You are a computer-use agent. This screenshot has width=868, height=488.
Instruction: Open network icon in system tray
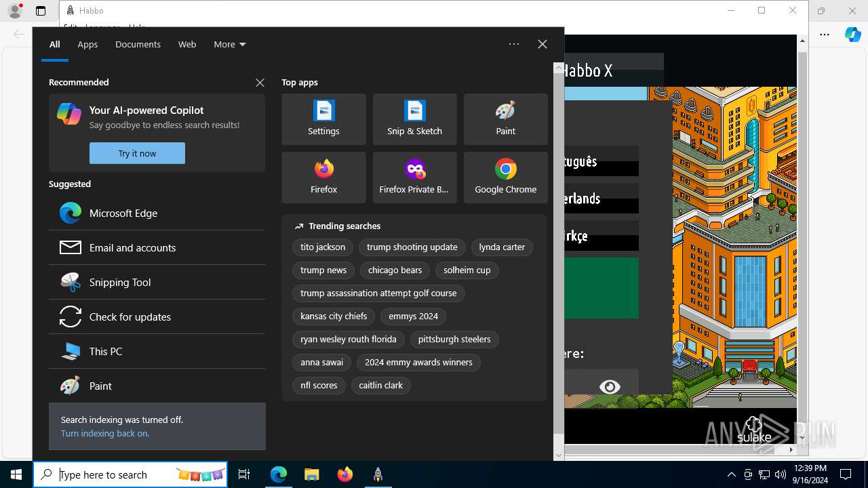(764, 474)
